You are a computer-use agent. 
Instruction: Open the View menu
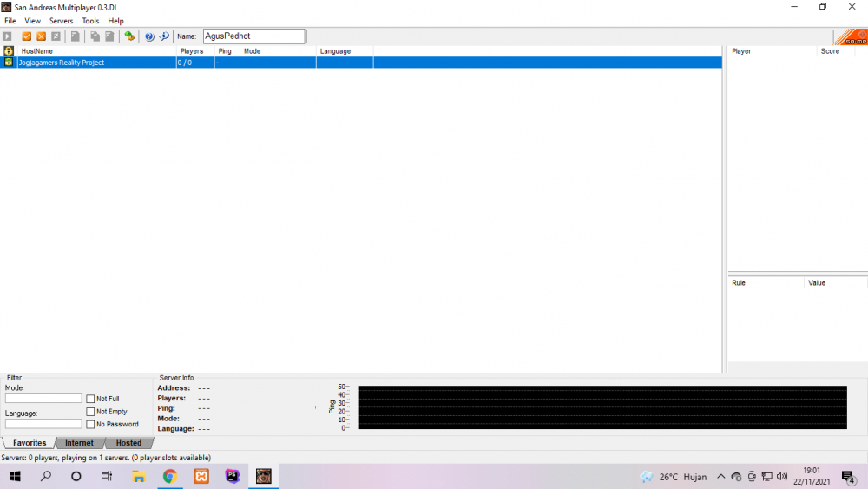32,21
